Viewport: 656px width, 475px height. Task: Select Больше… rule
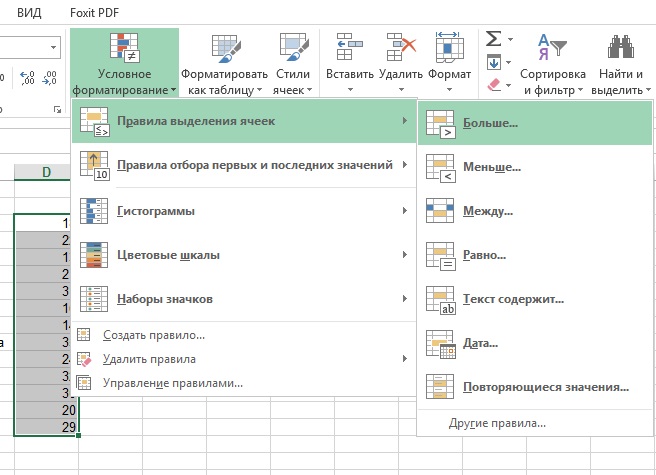(x=535, y=123)
